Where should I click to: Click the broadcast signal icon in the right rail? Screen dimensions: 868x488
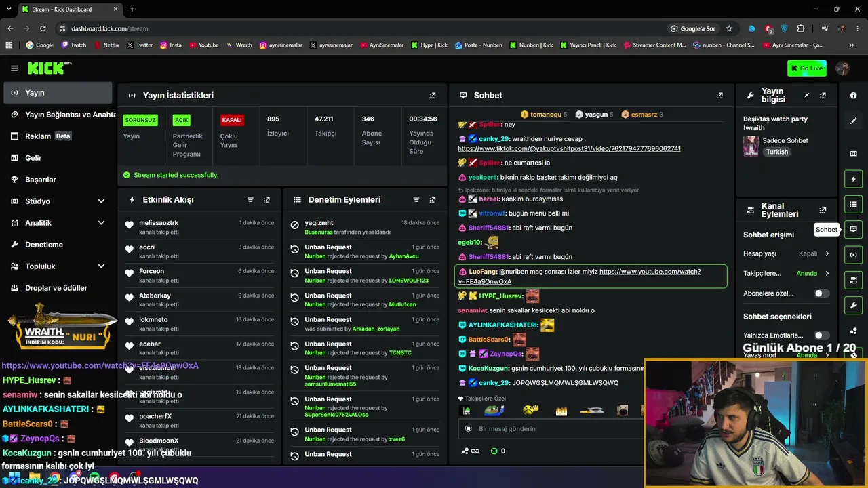coord(854,255)
